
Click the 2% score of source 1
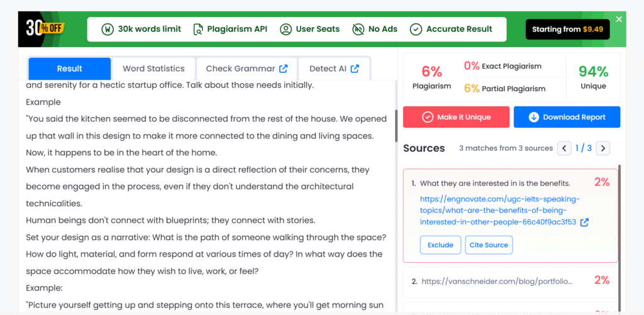click(x=602, y=182)
